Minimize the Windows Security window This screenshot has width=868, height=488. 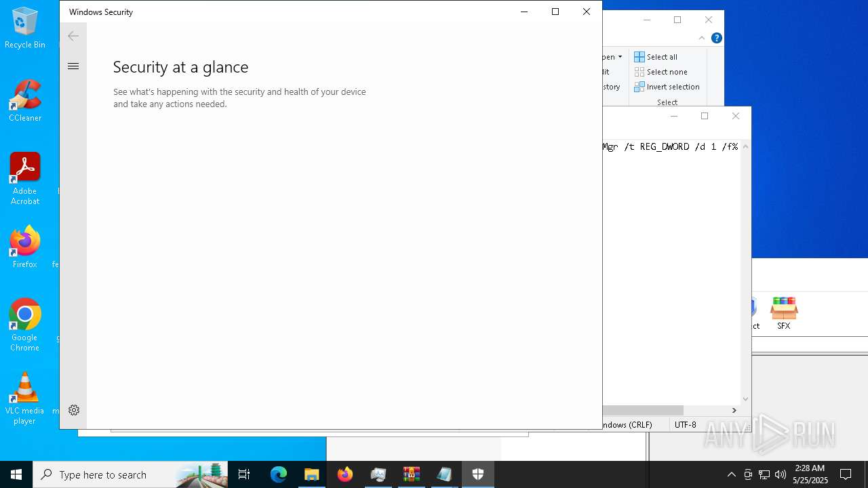(524, 12)
